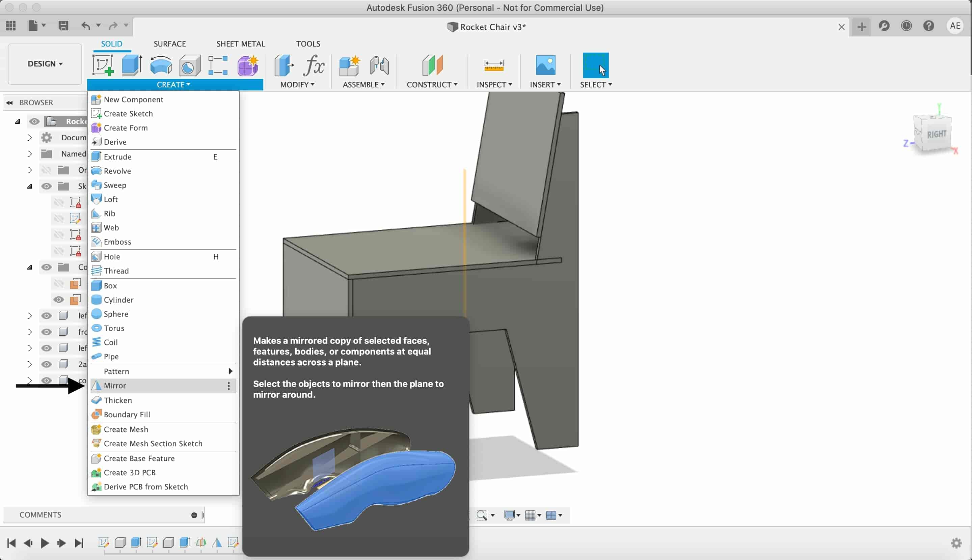
Task: Hide the 'fro' body with its eye
Action: (47, 332)
